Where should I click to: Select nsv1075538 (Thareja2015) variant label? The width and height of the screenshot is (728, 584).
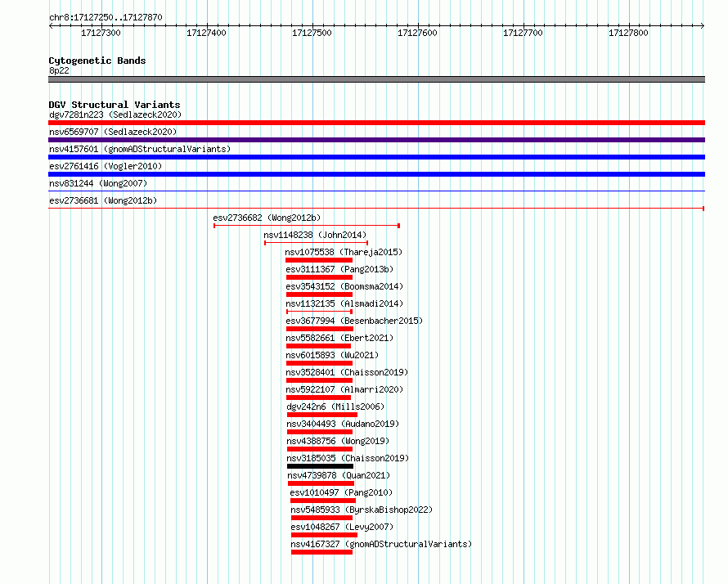[344, 252]
